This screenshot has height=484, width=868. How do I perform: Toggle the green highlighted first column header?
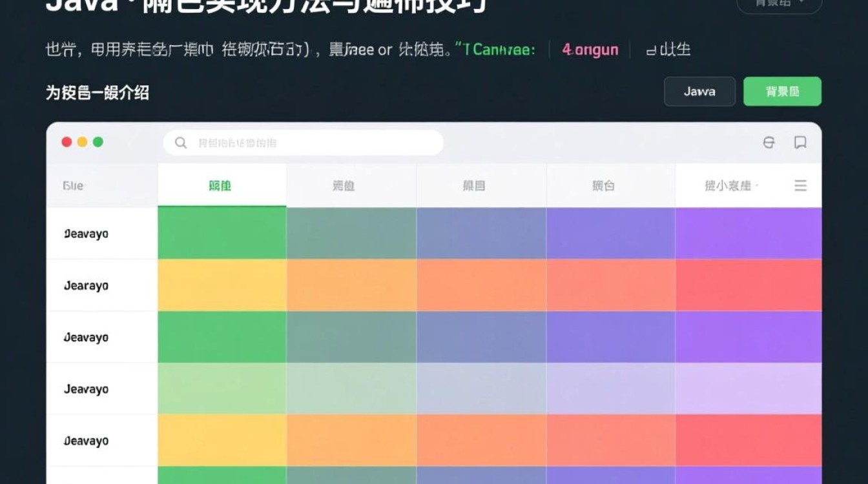[222, 185]
